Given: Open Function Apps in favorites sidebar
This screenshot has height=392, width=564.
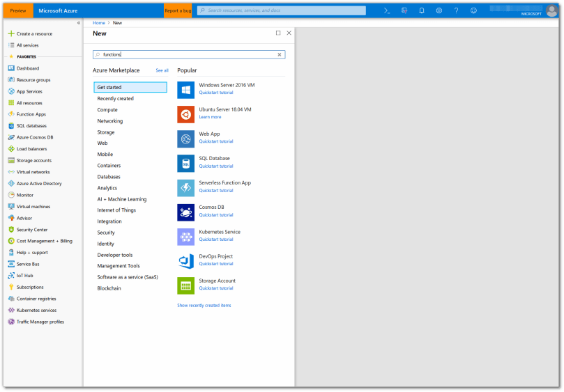Looking at the screenshot, I should tap(31, 114).
